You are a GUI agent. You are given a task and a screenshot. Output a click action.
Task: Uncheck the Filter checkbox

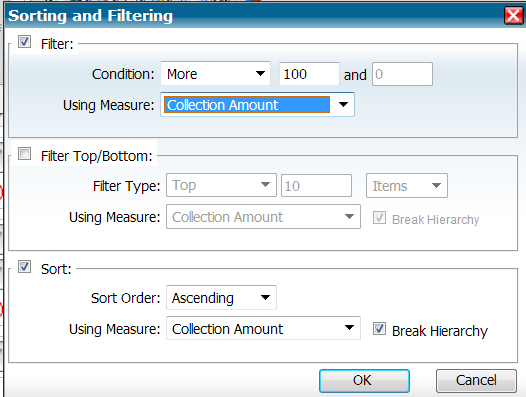coord(24,42)
